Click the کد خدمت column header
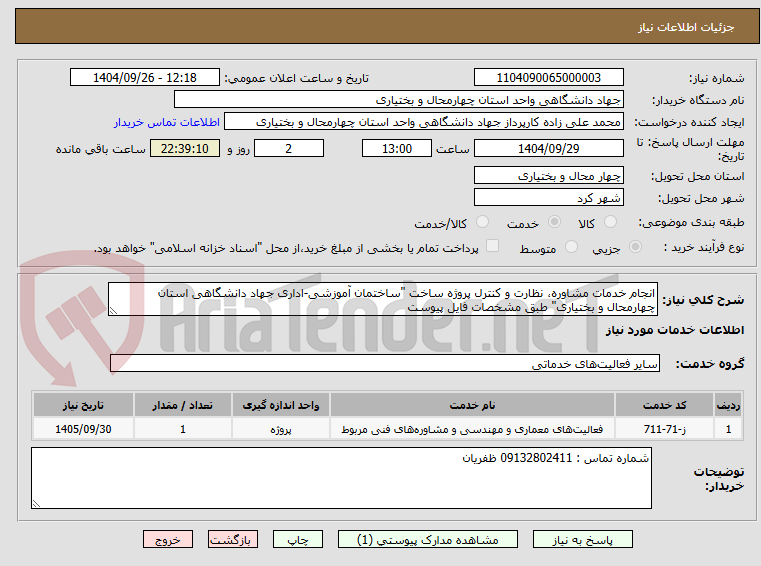The image size is (761, 566). click(664, 405)
